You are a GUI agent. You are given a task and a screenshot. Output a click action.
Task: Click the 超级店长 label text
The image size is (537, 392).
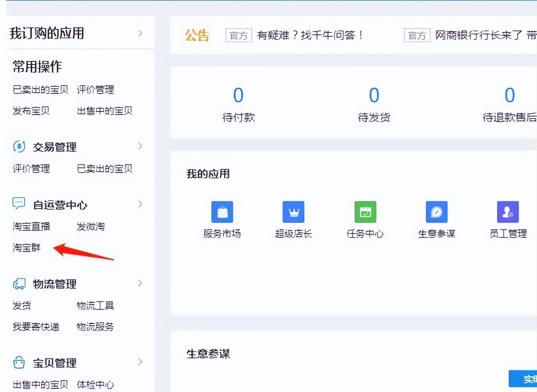(294, 234)
